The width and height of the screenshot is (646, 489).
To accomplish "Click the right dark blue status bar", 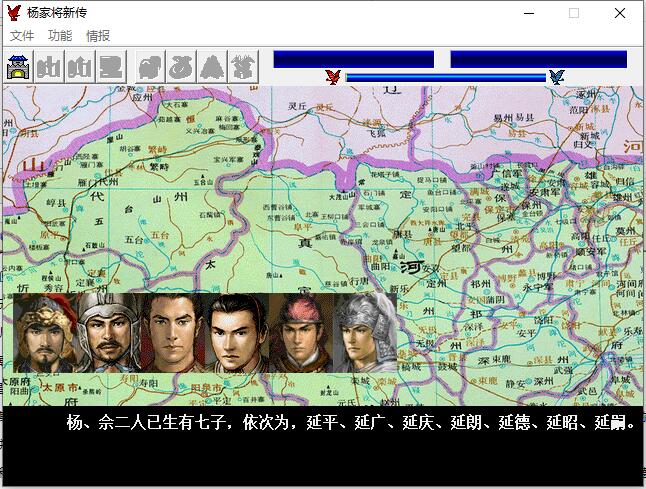I will [539, 59].
